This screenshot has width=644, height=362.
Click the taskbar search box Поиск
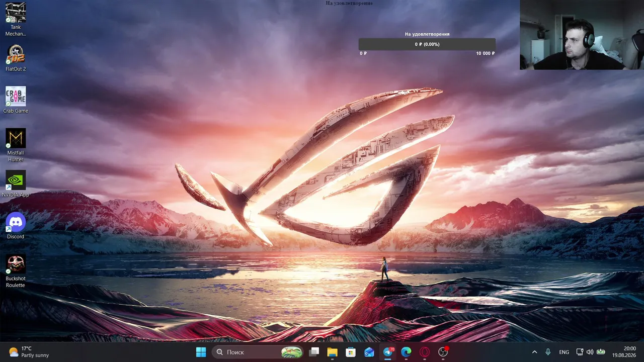click(258, 352)
